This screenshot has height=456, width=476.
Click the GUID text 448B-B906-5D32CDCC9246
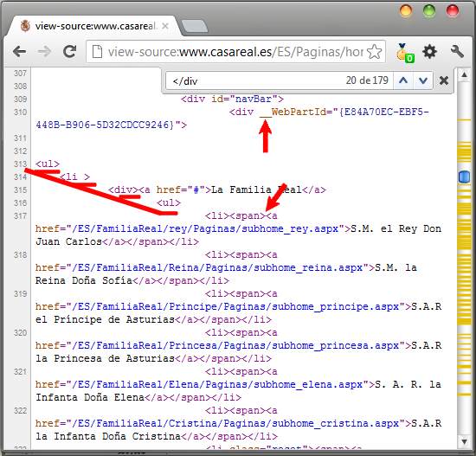(x=102, y=125)
